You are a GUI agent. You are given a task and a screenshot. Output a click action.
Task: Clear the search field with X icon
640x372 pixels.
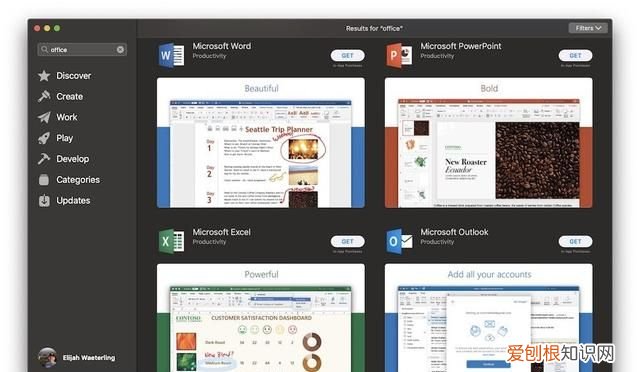point(120,49)
